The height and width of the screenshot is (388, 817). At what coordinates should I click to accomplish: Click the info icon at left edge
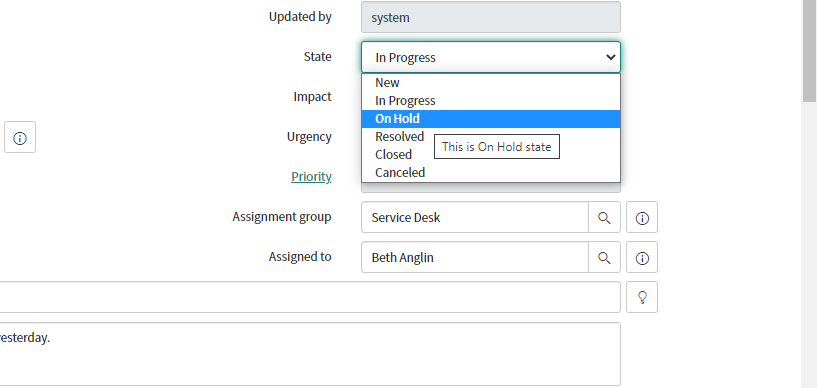pos(20,137)
